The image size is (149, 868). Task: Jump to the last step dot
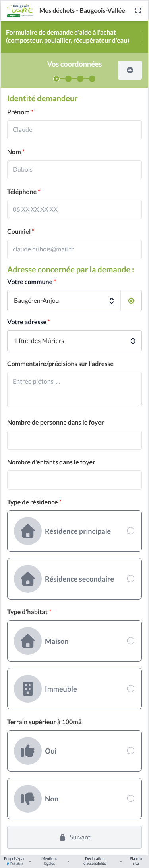click(92, 79)
